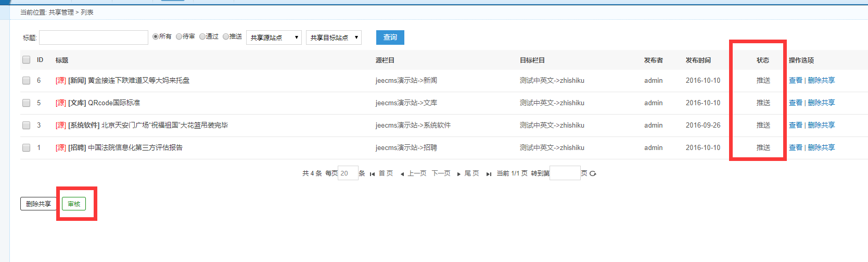Tick the select-all checkbox in the table header
Viewport: 868px width, 262px height.
click(x=26, y=60)
